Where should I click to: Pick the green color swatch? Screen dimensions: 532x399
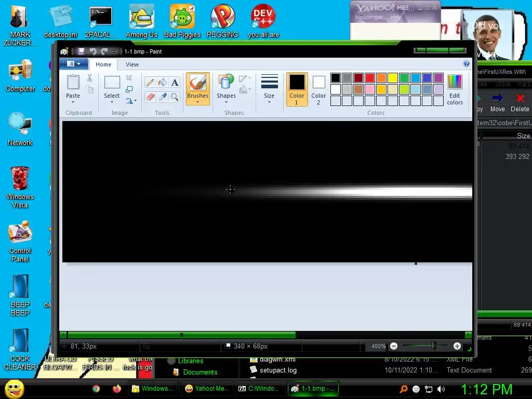click(x=404, y=78)
